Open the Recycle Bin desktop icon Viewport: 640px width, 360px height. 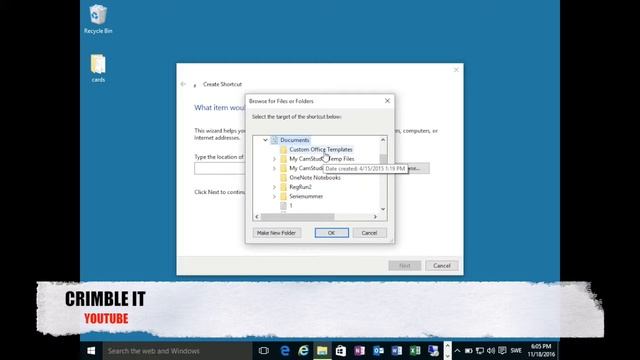(98, 19)
